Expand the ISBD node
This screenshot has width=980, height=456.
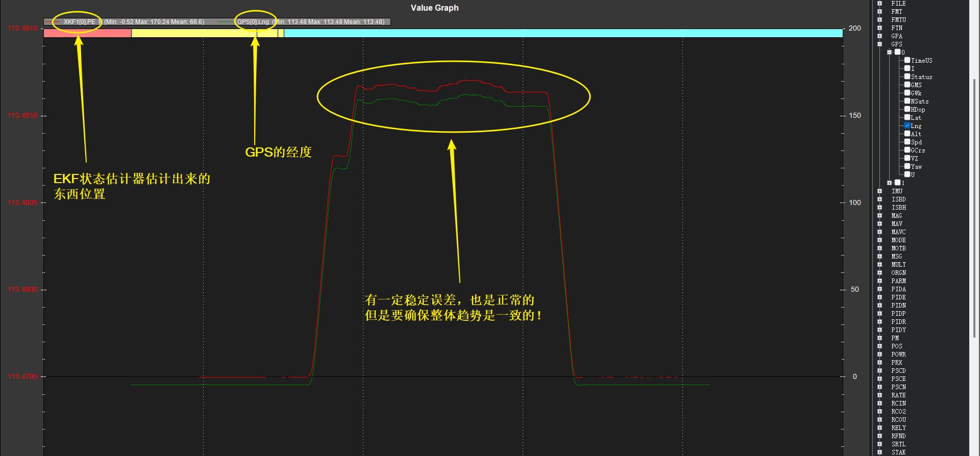(x=879, y=199)
